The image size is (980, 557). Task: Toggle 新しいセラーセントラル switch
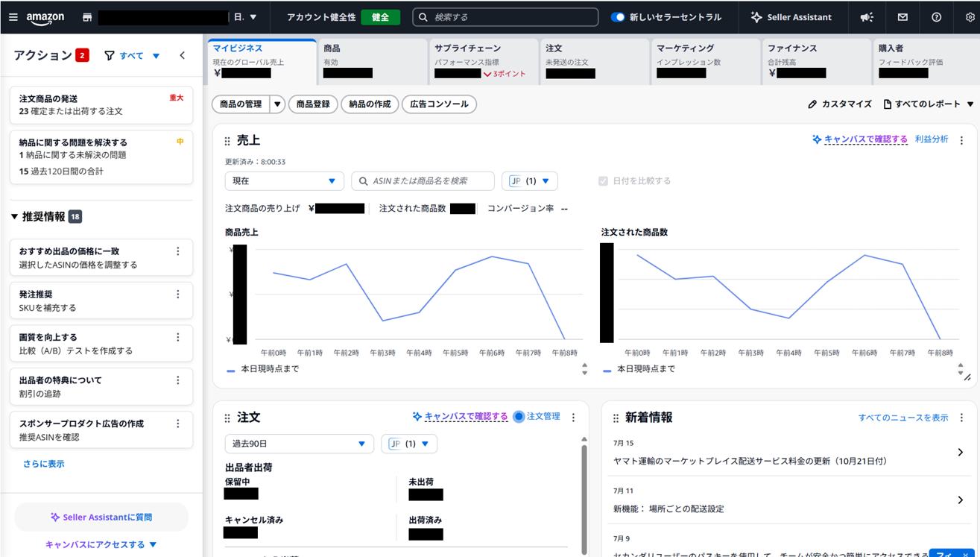pos(618,17)
